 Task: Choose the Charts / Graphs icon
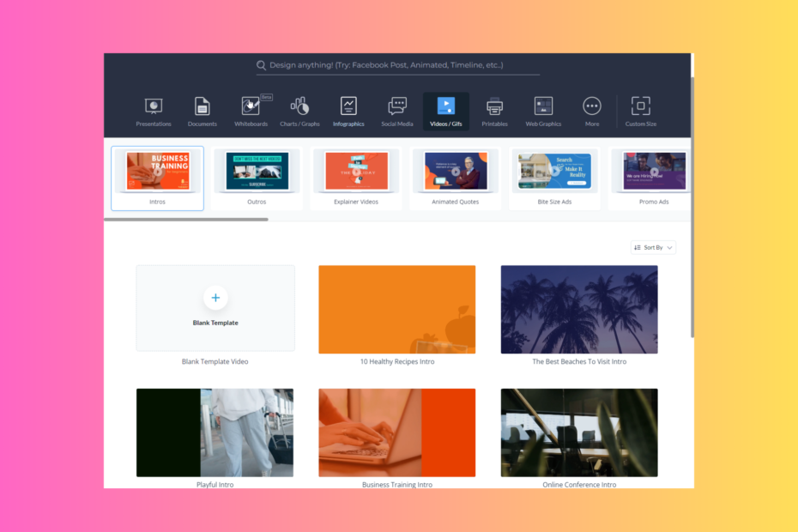[x=299, y=106]
